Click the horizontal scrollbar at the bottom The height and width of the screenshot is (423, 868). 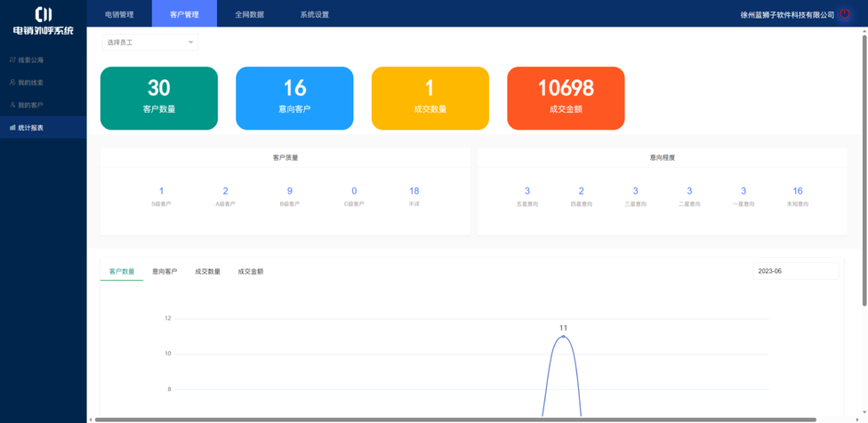click(455, 419)
